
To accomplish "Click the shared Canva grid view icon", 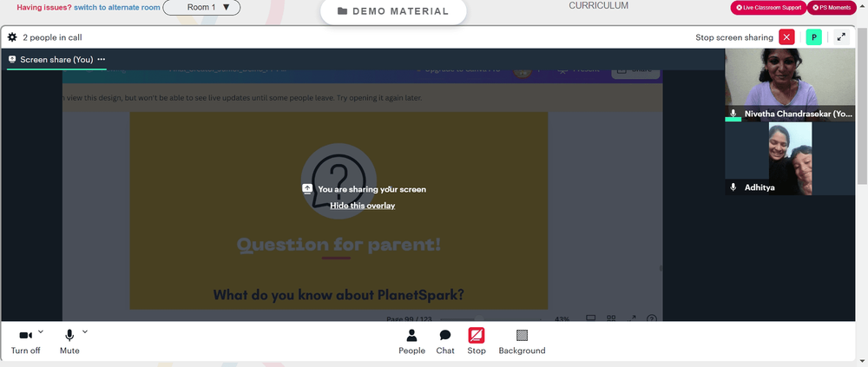I will coord(611,318).
